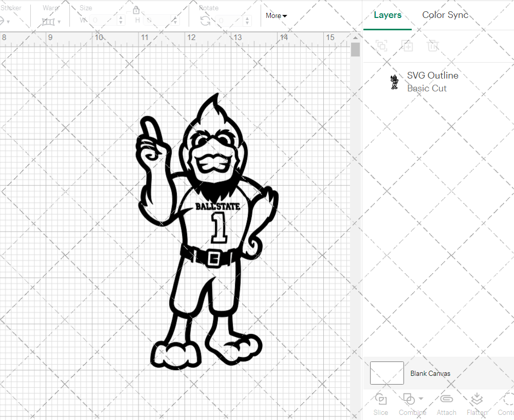Click the delete layer trash icon
Screen dimensions: 514x420
(x=433, y=46)
